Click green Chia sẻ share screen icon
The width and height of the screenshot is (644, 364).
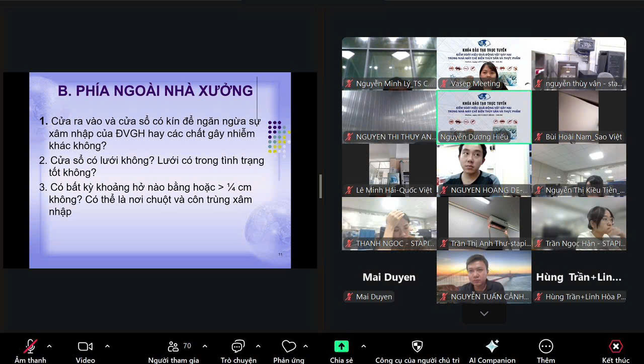click(x=342, y=346)
